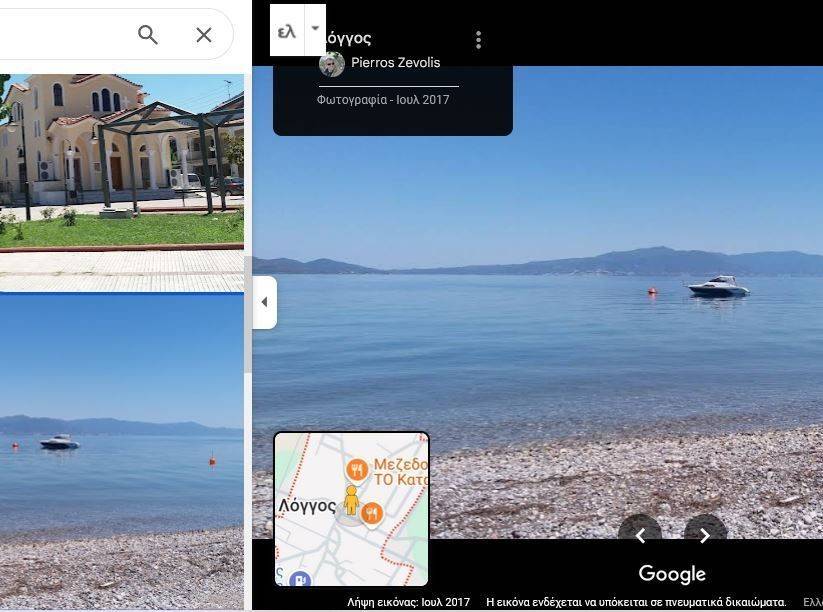Click the gas station pin on minimap
The height and width of the screenshot is (612, 823).
(x=298, y=579)
